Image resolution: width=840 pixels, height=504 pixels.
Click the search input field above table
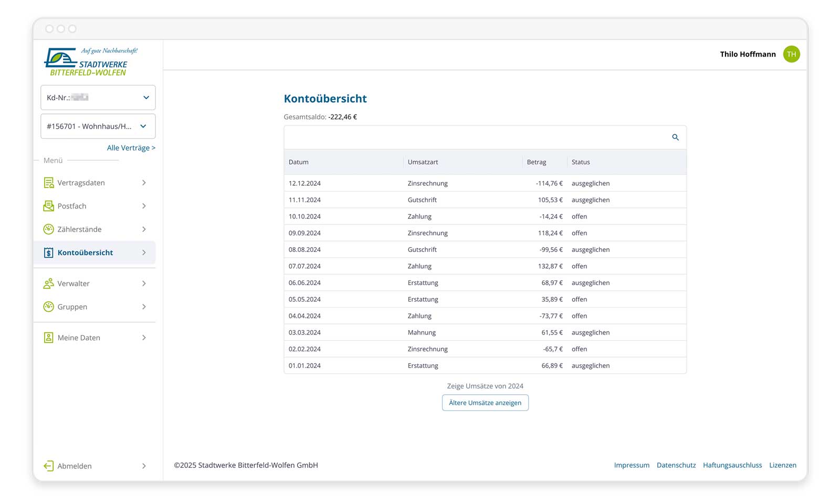point(475,138)
